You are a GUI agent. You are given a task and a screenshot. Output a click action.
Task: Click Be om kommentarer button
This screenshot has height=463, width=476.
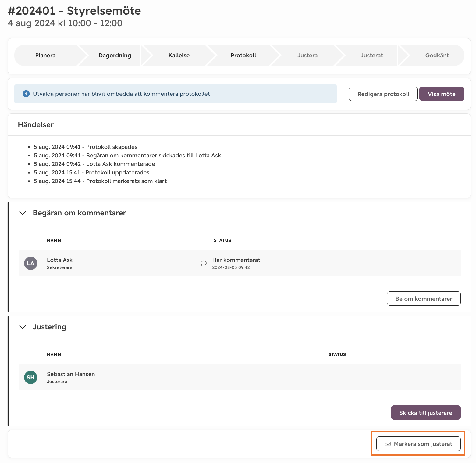(x=424, y=299)
